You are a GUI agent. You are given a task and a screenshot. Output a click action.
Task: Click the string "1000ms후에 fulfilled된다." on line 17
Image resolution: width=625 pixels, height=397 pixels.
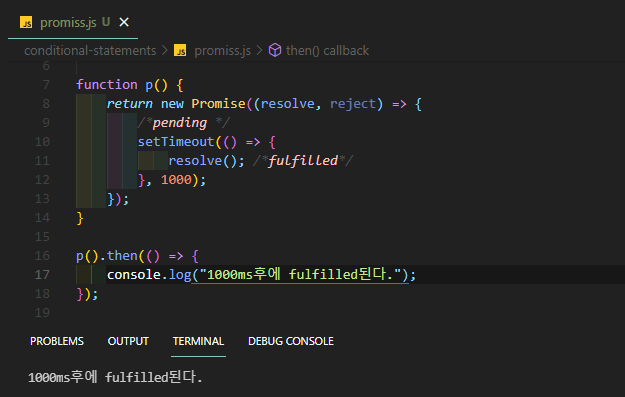tap(300, 275)
